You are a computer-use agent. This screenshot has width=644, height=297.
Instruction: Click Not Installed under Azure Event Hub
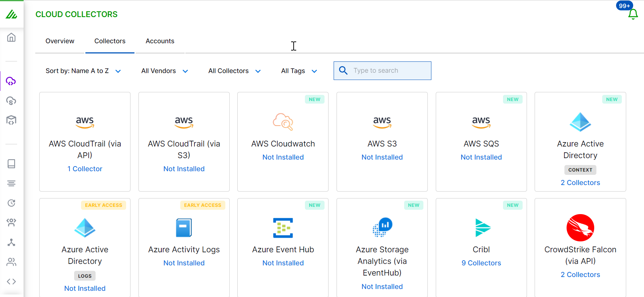pos(283,263)
